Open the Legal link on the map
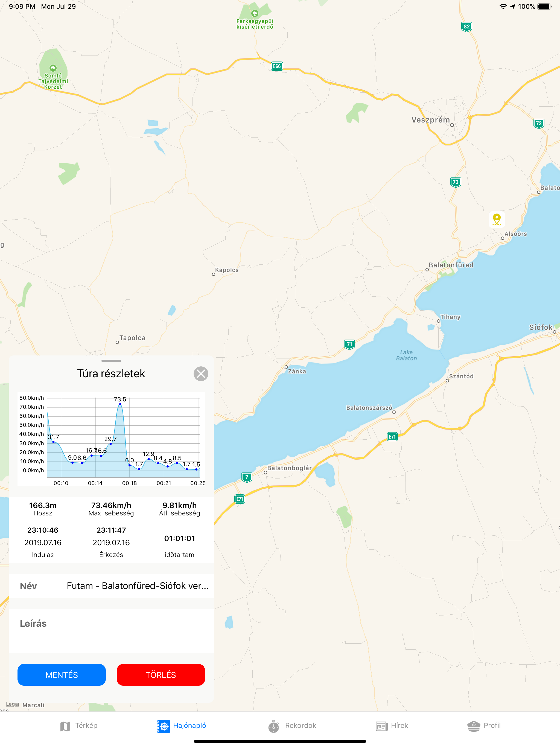 tap(13, 704)
